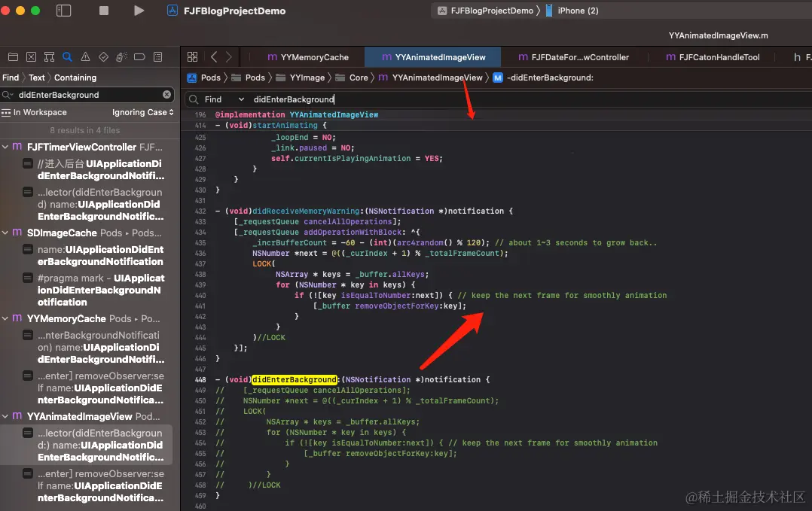This screenshot has width=812, height=511.
Task: Click the navigator search text field
Action: pos(88,95)
